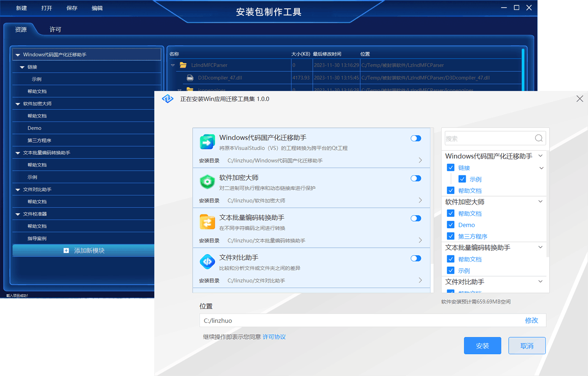
Task: Uncheck the 第三方程序 checkbox
Action: click(450, 236)
